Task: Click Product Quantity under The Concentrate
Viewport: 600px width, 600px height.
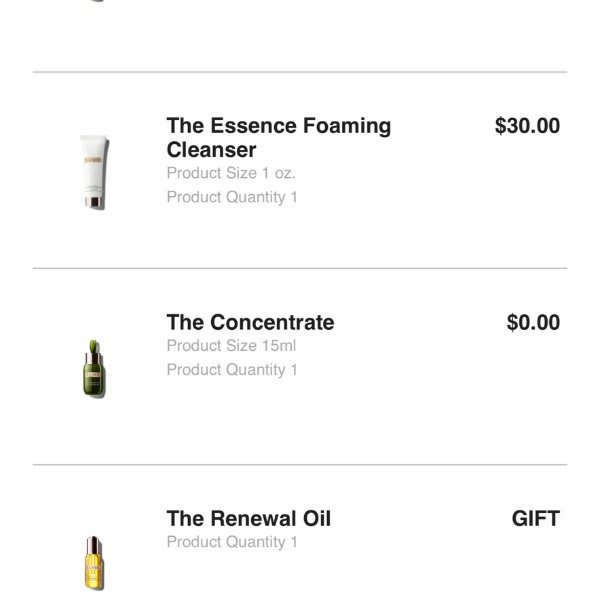Action: [x=232, y=370]
